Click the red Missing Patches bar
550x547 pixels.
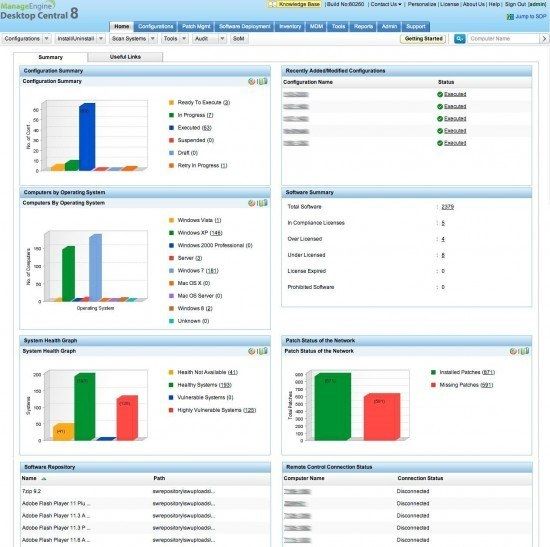click(x=382, y=416)
